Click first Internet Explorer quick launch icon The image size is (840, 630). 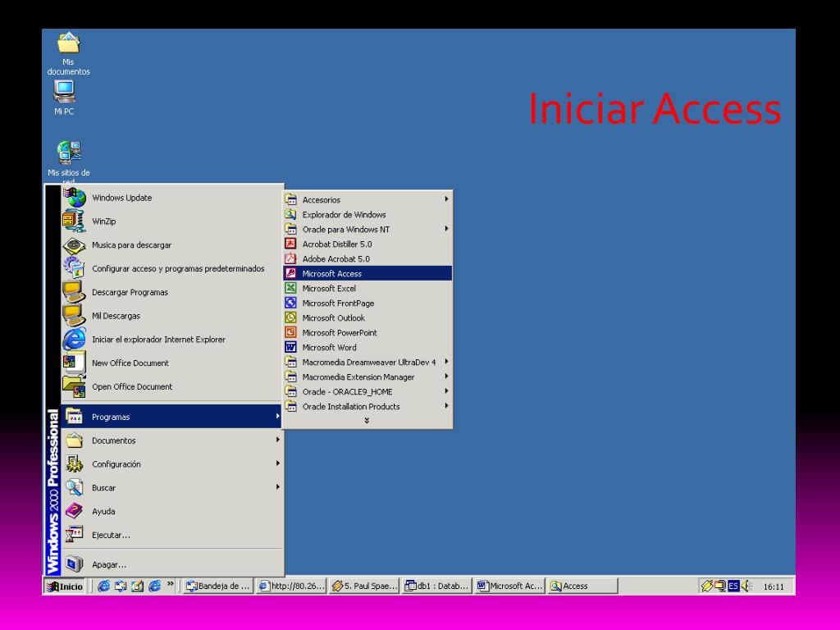104,586
